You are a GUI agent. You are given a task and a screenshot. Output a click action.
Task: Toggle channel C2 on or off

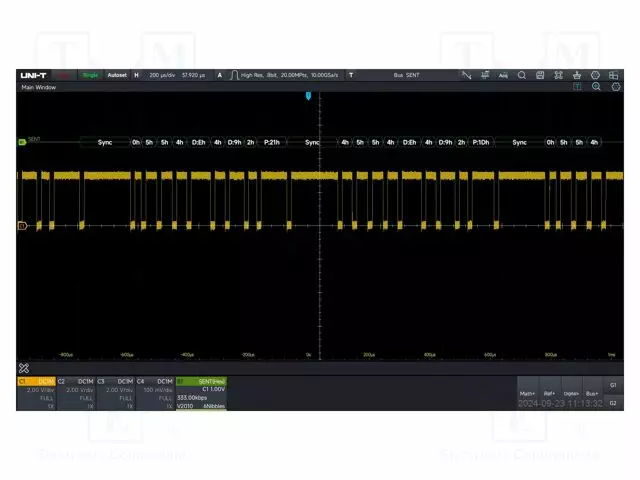click(x=75, y=381)
